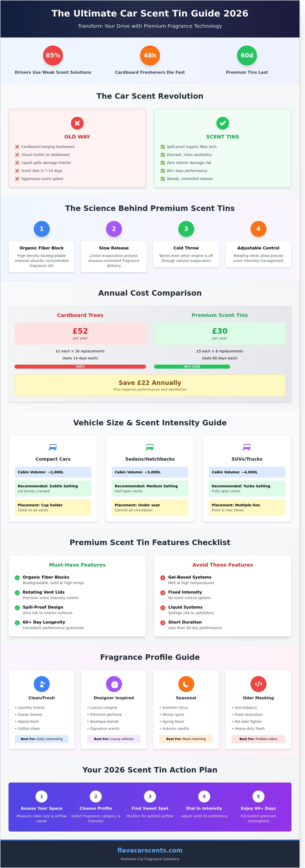Click the 85% red stat circle

tap(53, 55)
